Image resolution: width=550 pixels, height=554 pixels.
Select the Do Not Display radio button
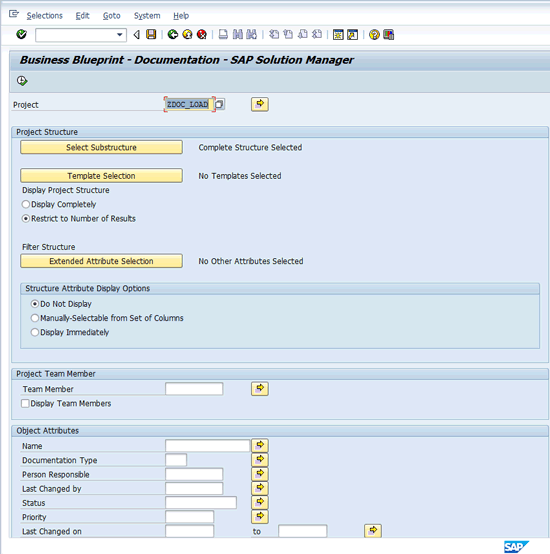[35, 304]
